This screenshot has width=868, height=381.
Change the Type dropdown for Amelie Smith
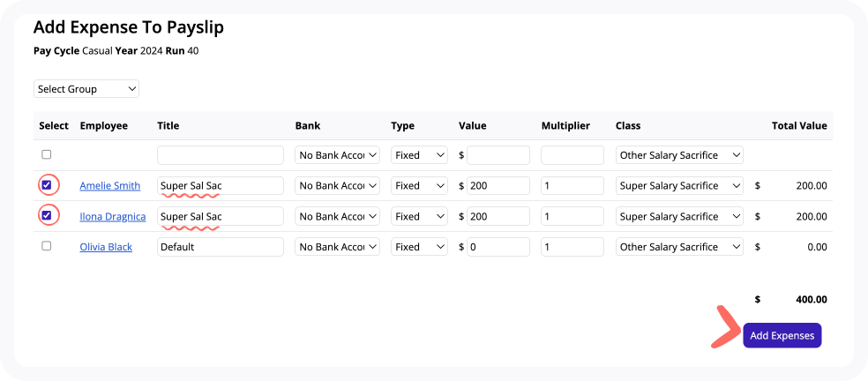pos(419,185)
